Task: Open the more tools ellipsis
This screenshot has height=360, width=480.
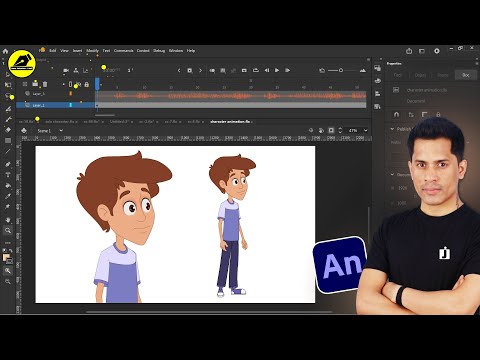Action: pyautogui.click(x=8, y=242)
